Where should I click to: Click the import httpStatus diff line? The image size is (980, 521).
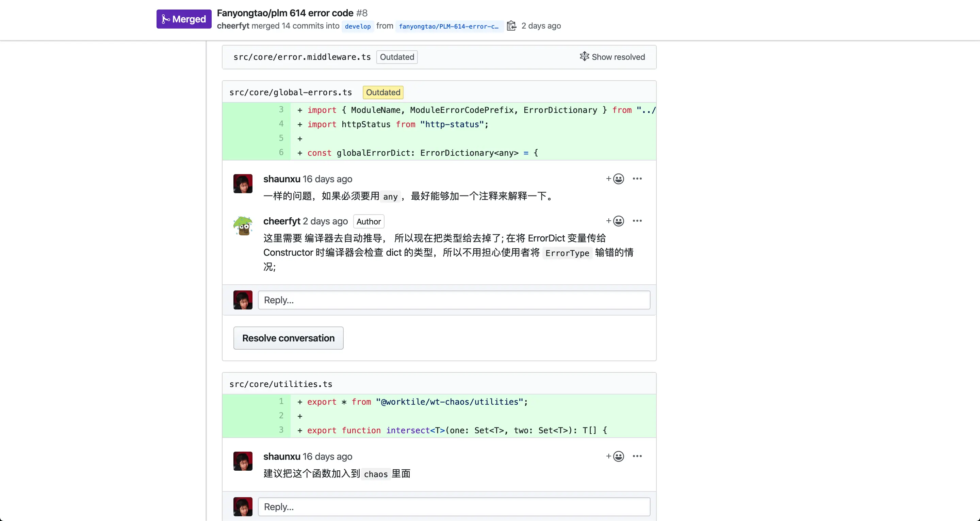pyautogui.click(x=439, y=124)
